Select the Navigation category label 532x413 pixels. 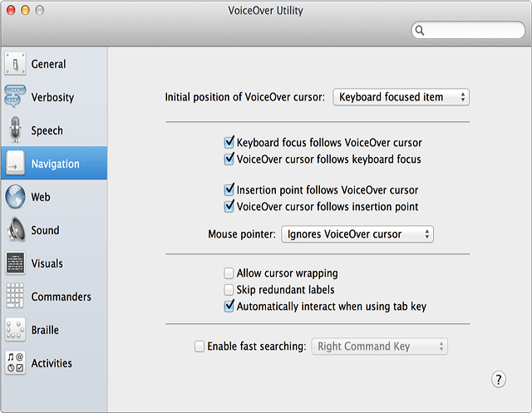56,164
